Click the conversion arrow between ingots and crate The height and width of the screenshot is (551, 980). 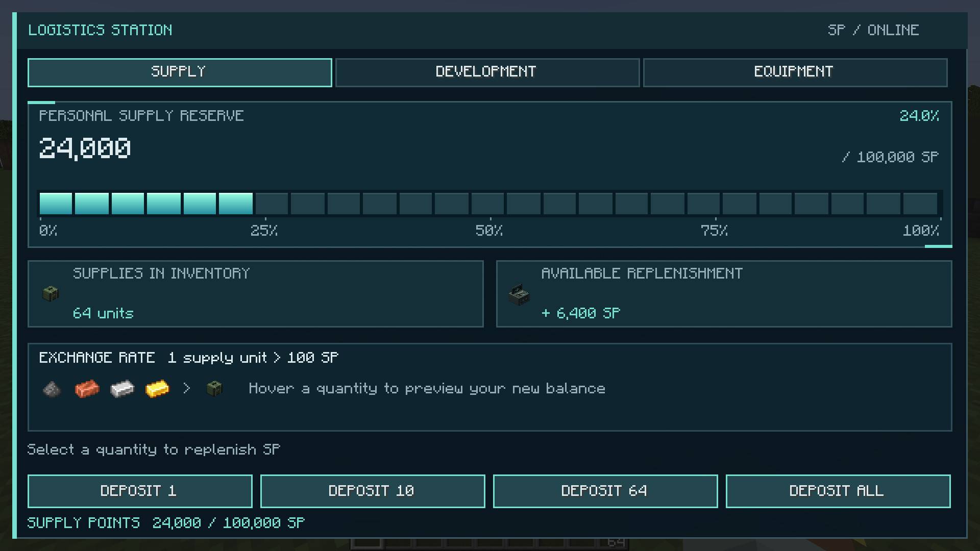(x=187, y=389)
